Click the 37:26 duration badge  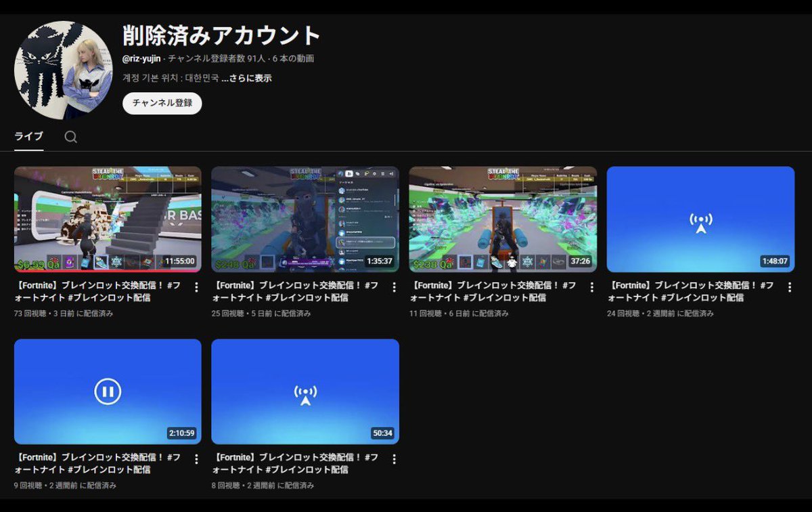[581, 261]
